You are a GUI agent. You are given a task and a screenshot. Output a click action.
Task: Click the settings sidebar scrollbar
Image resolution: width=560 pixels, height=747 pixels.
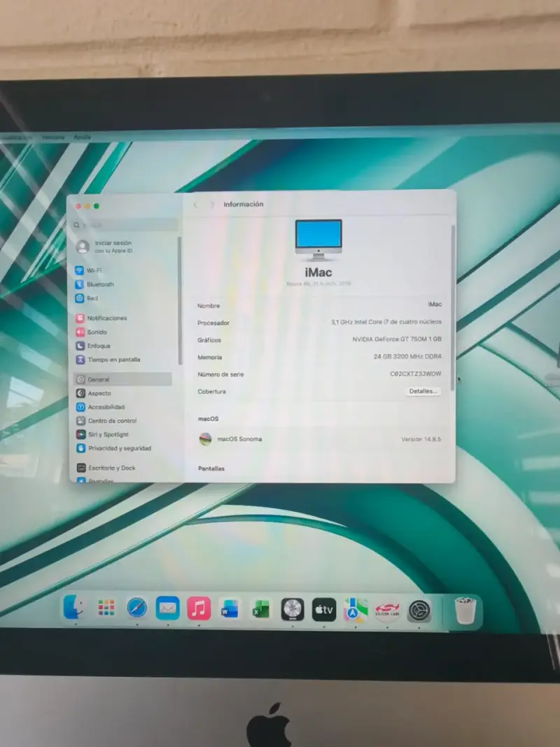179,301
